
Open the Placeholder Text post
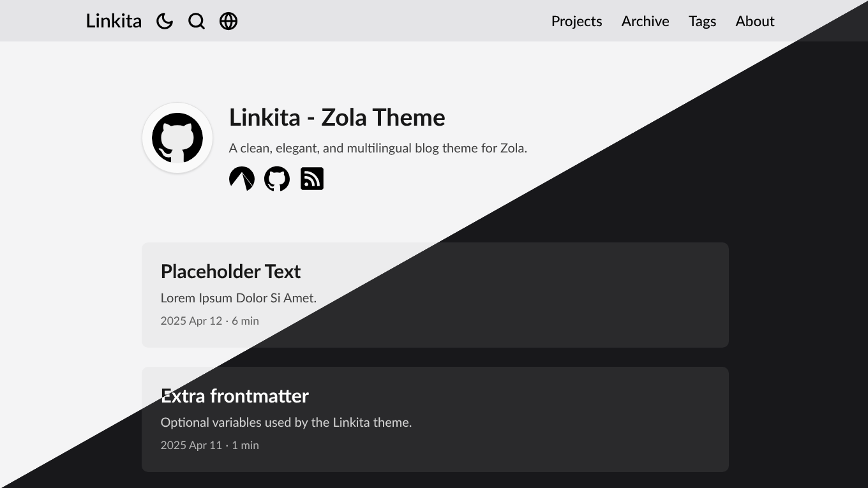pos(230,271)
